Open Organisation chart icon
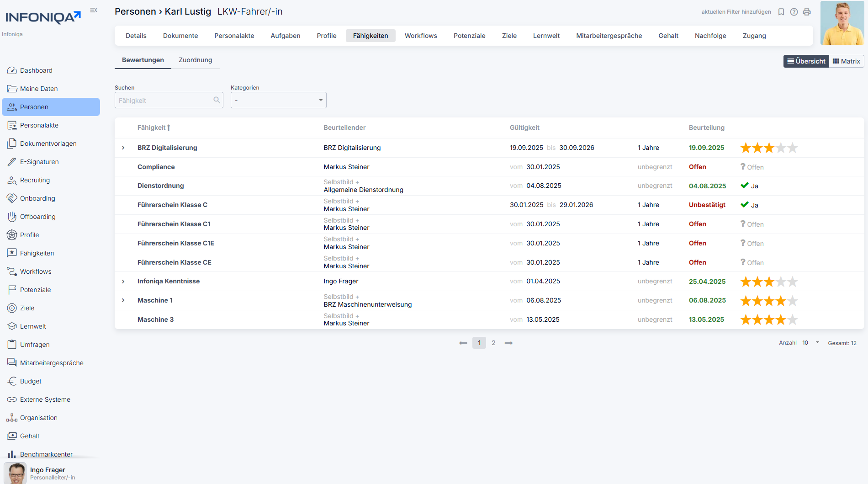868x484 pixels. [x=12, y=418]
